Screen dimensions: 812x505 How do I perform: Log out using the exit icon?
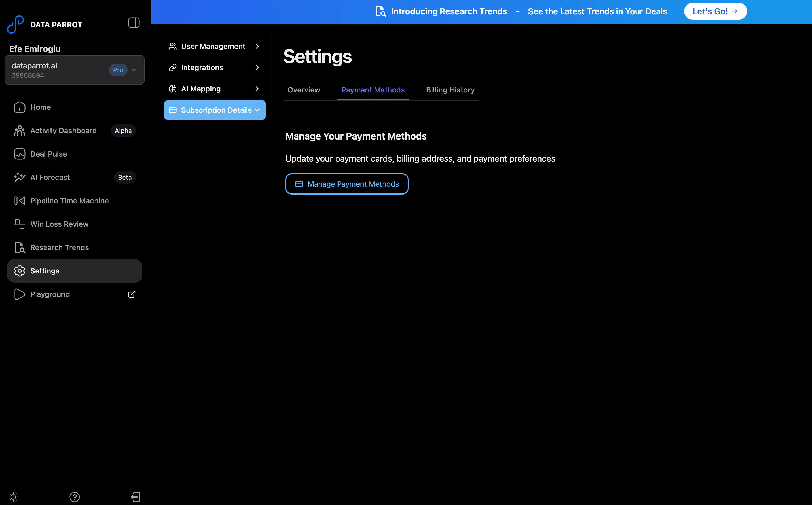click(136, 497)
